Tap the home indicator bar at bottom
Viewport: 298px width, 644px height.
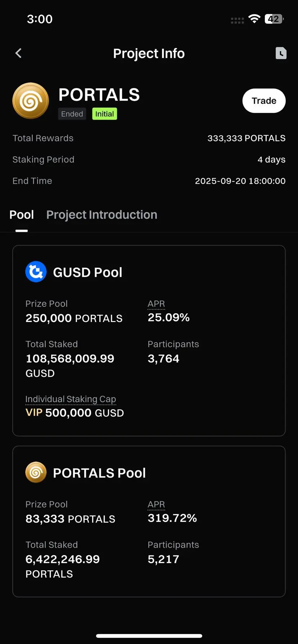coord(149,636)
